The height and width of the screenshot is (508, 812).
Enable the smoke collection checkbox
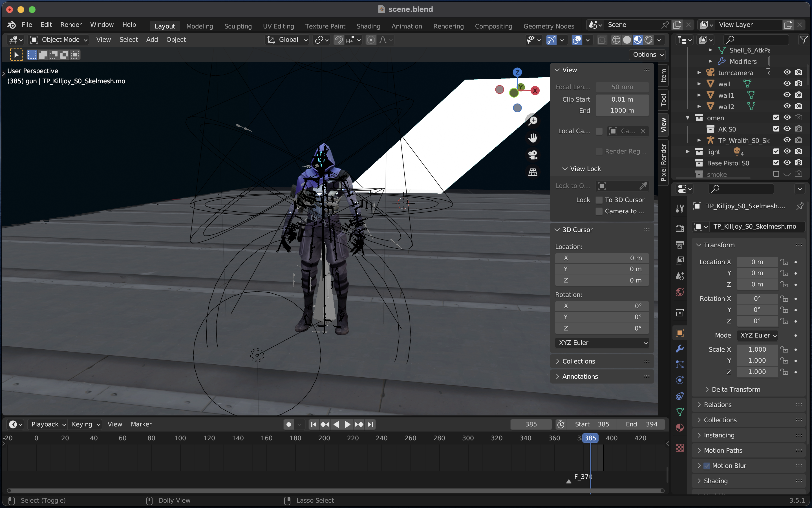(x=776, y=174)
